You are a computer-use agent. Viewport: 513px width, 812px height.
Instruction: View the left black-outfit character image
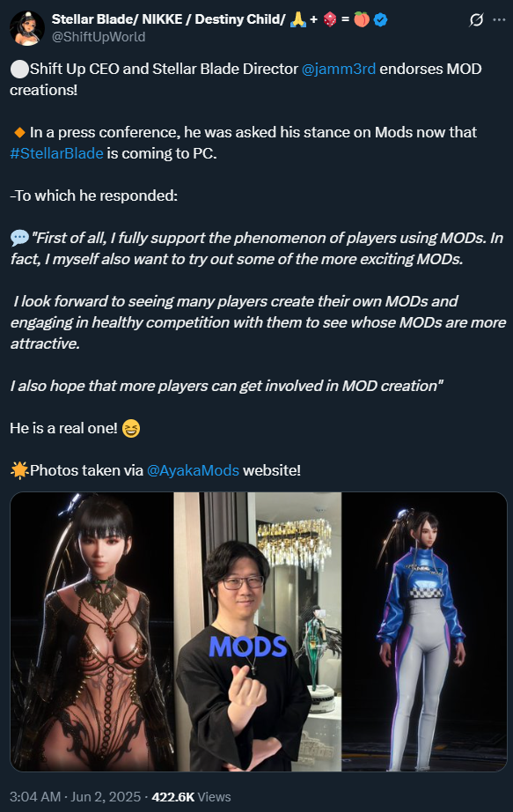coord(92,631)
